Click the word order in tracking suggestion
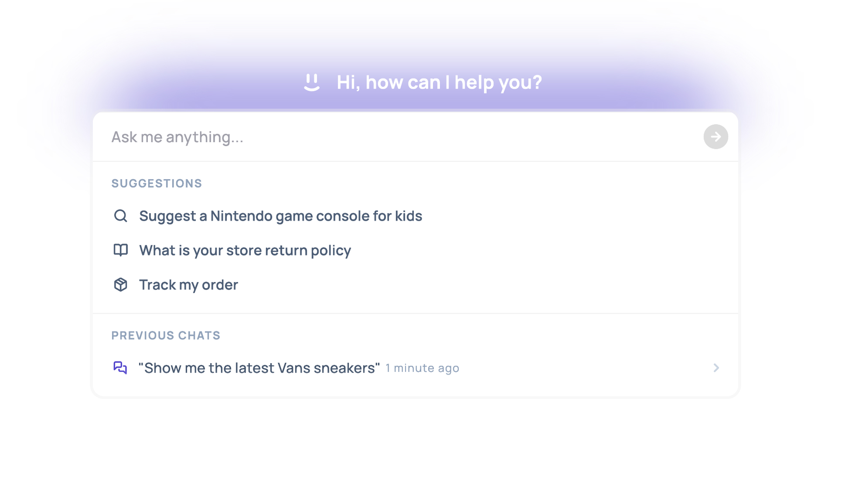The width and height of the screenshot is (845, 504). [220, 285]
